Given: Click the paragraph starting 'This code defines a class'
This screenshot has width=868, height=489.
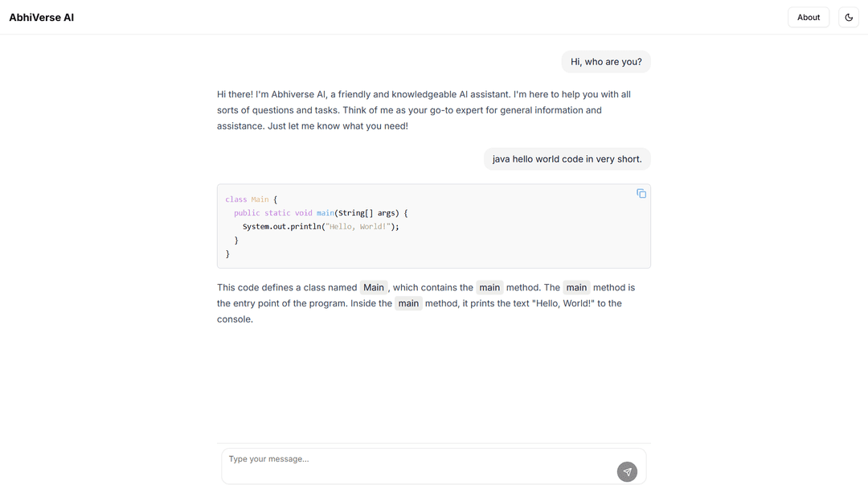Looking at the screenshot, I should click(426, 303).
